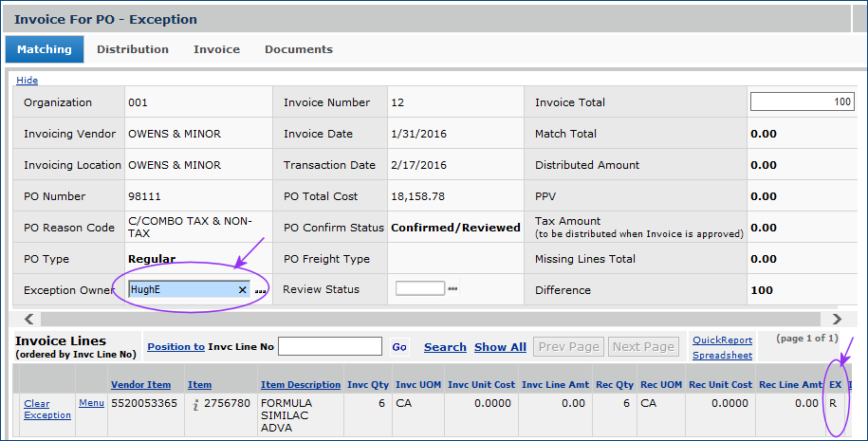
Task: Open the Documents tab
Action: click(298, 49)
